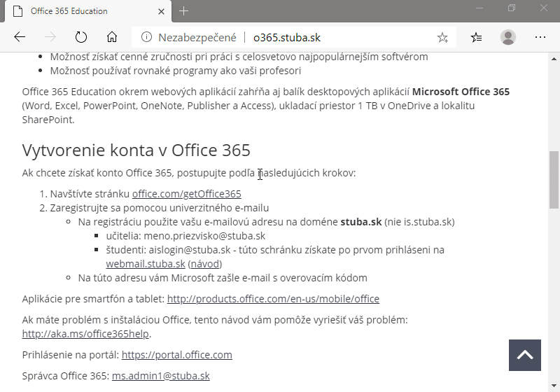
Task: Minimize the browser window
Action: [479, 8]
